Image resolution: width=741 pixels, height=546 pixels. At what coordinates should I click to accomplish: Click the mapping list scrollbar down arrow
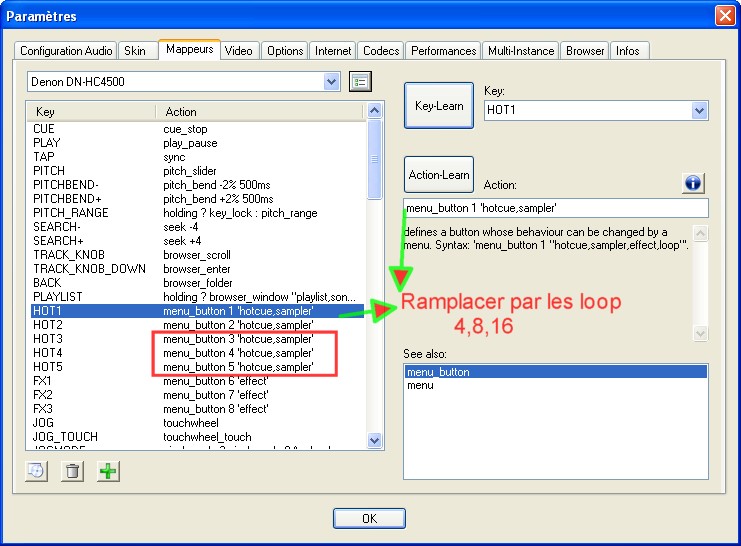(376, 440)
